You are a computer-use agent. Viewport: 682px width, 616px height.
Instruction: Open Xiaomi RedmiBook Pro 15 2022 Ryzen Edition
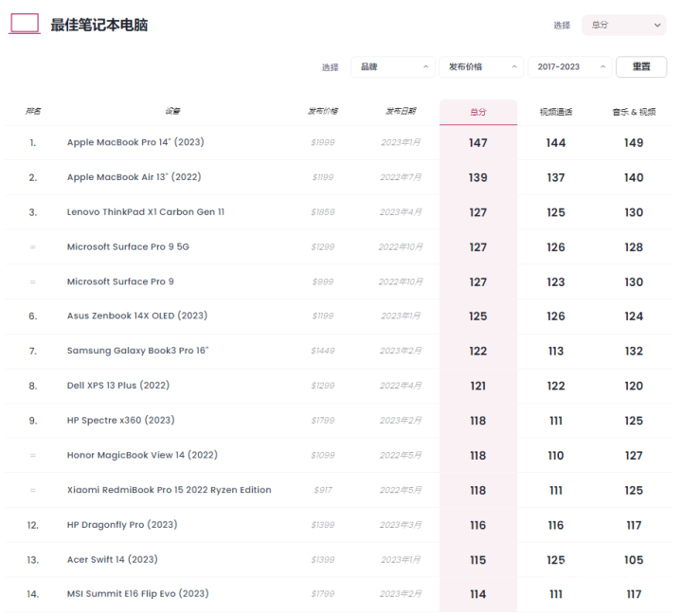click(169, 490)
